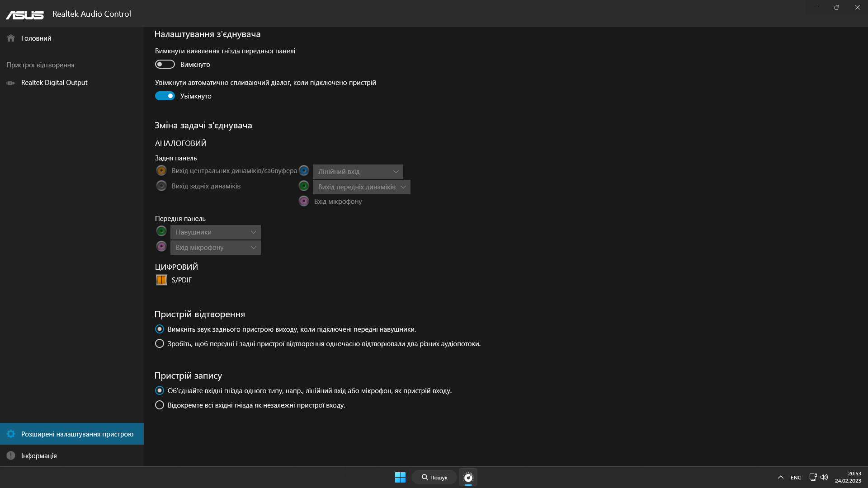868x488 pixels.
Task: Click the gray rear speakers output jack icon
Action: point(161,186)
